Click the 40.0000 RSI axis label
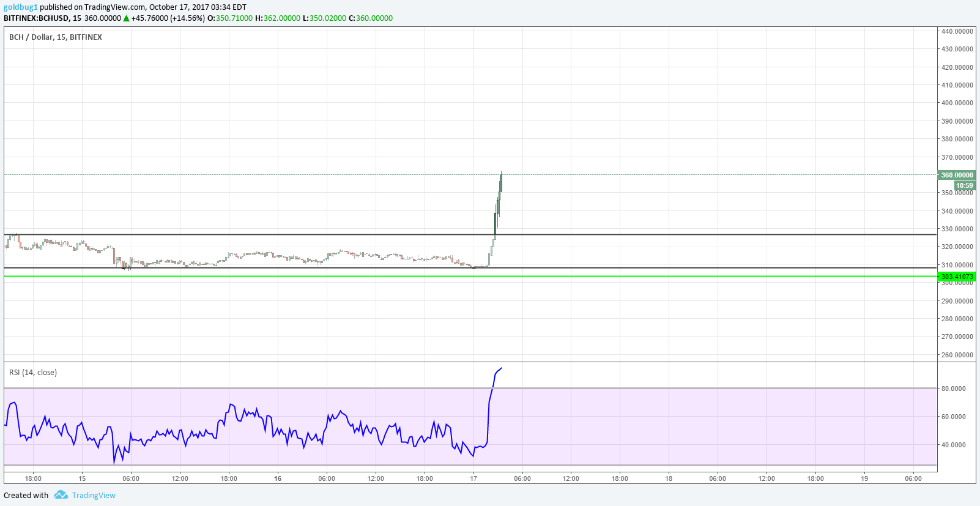Viewport: 980px width, 506px height. coord(954,445)
